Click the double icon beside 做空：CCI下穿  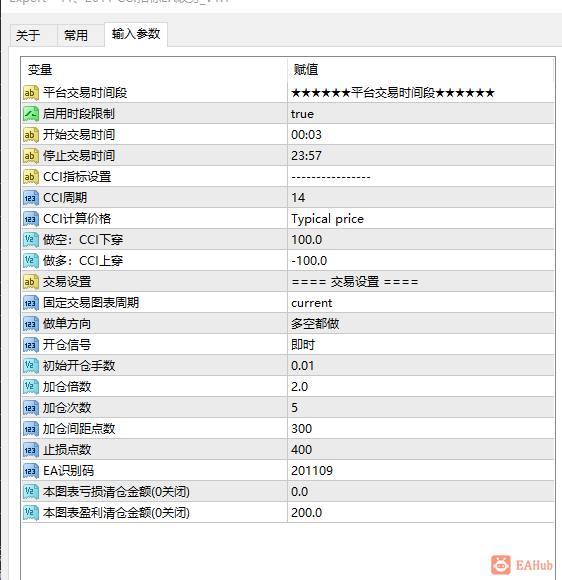(31, 240)
